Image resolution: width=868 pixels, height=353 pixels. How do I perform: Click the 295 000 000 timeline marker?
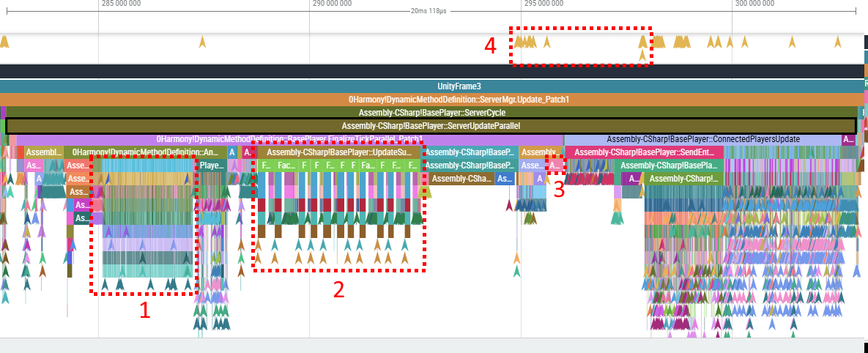(541, 4)
